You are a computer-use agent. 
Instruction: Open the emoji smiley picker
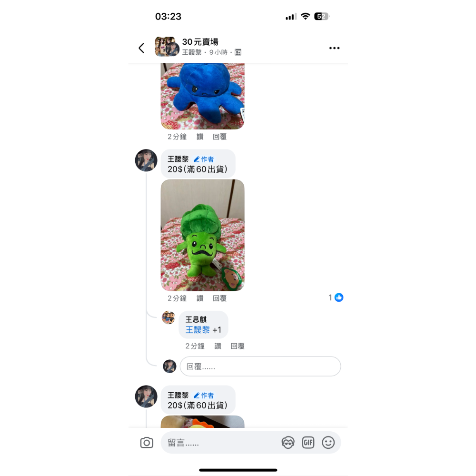(328, 443)
